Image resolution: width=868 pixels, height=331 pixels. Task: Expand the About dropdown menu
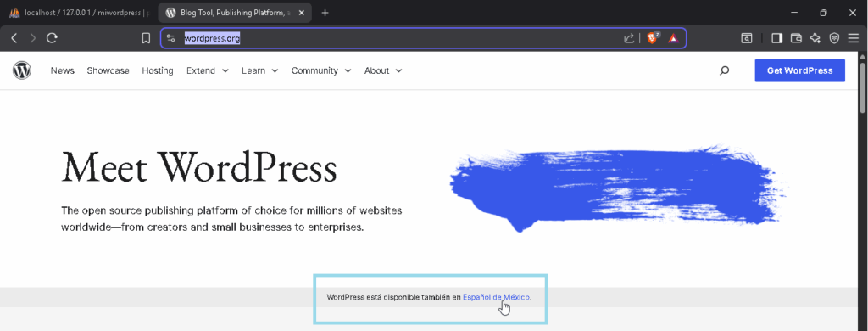click(383, 70)
